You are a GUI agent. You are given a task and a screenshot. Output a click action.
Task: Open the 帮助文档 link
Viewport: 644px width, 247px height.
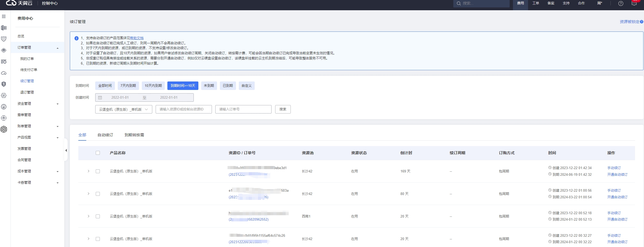pyautogui.click(x=137, y=38)
